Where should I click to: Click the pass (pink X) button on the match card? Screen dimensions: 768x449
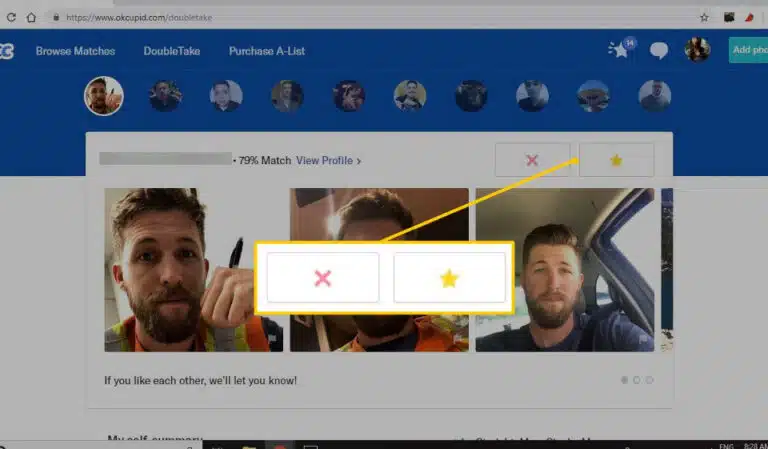pos(531,160)
